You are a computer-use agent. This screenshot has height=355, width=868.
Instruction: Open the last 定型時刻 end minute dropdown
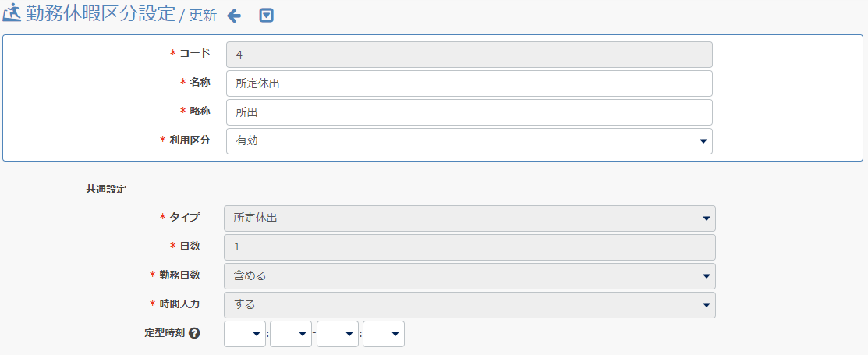pos(384,334)
